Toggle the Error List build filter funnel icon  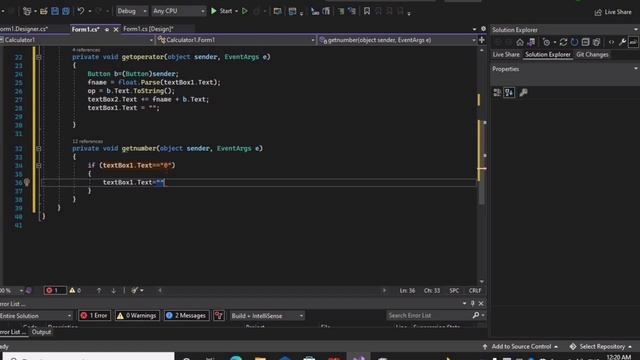tap(219, 316)
